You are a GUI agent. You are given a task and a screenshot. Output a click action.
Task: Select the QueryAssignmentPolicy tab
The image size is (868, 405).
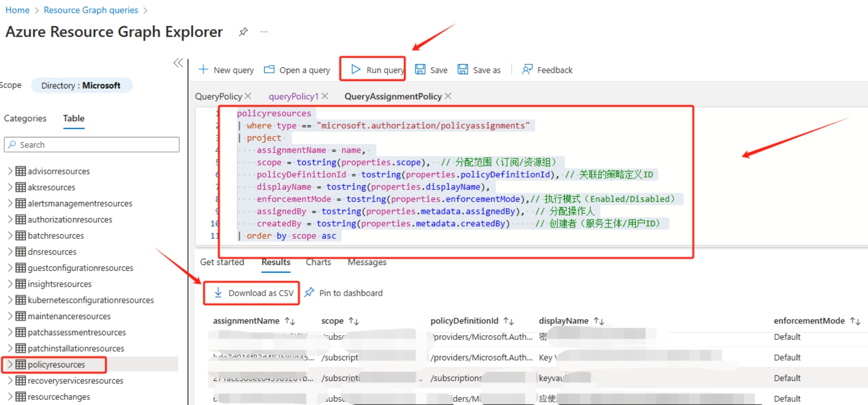click(393, 96)
